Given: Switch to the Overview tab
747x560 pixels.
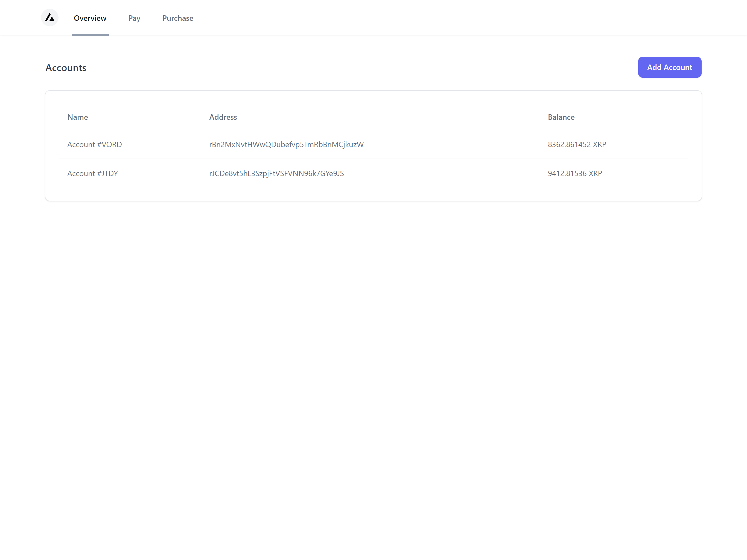Looking at the screenshot, I should 90,18.
